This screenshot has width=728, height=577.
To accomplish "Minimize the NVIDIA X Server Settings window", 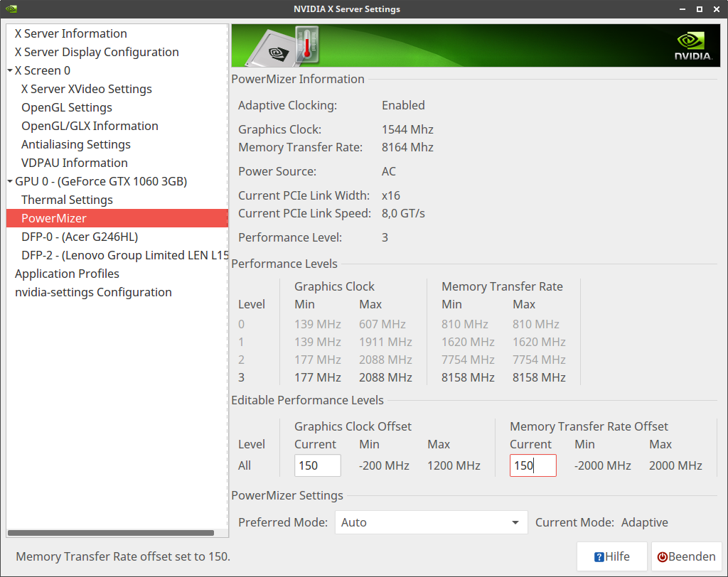I will (682, 9).
